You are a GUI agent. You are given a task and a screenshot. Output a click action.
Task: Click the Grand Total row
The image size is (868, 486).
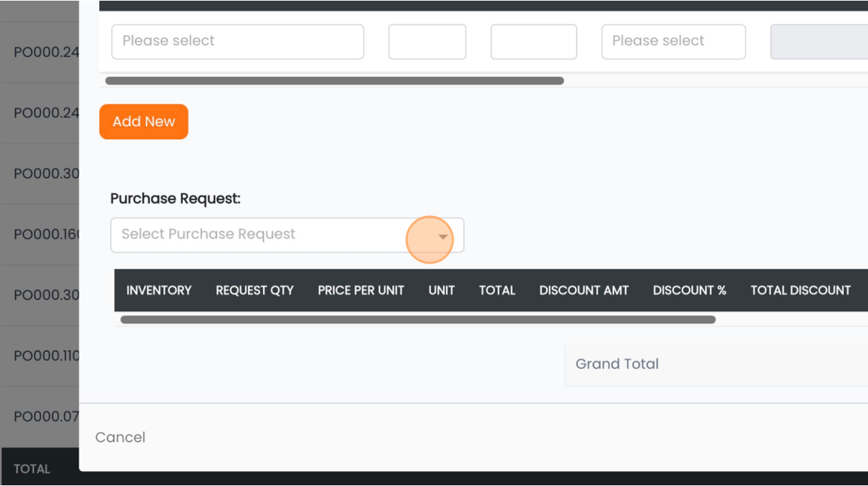(x=716, y=364)
